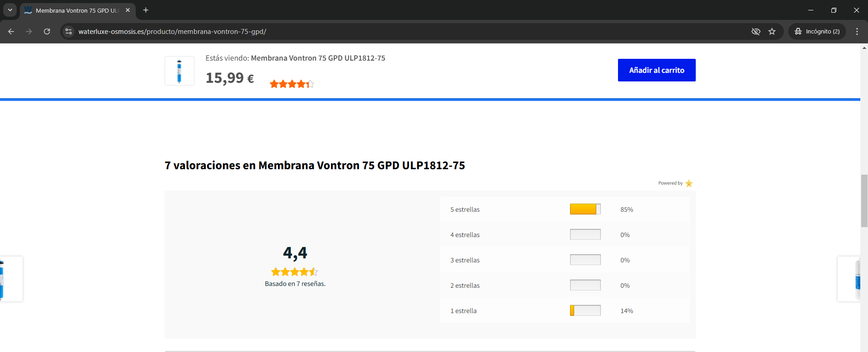Click the Powered by star logo
This screenshot has width=868, height=352.
pyautogui.click(x=689, y=183)
